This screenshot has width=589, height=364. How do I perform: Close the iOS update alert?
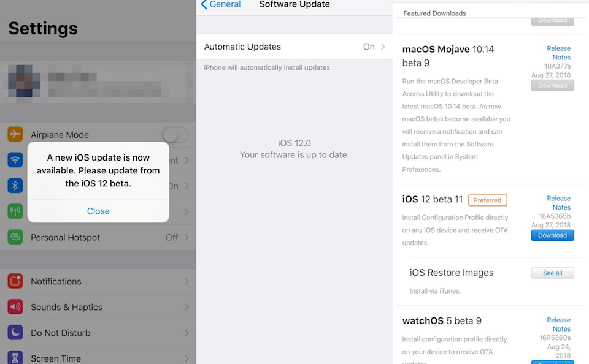[98, 211]
